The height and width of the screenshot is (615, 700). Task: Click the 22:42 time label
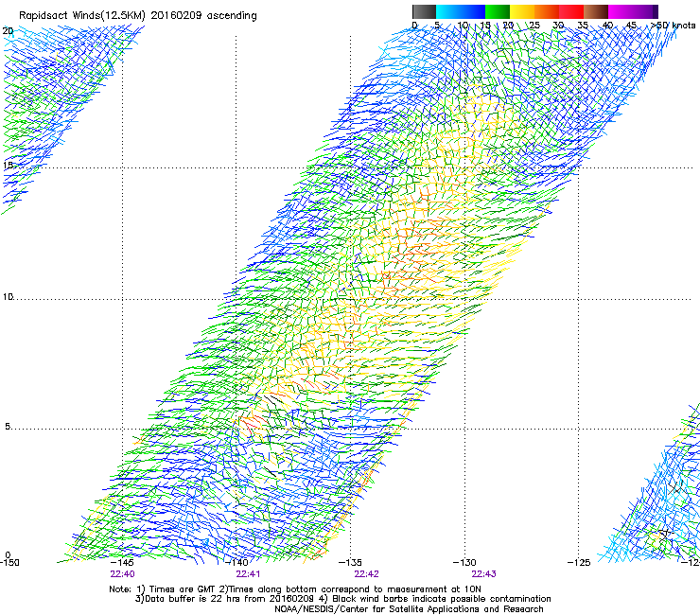(x=366, y=574)
